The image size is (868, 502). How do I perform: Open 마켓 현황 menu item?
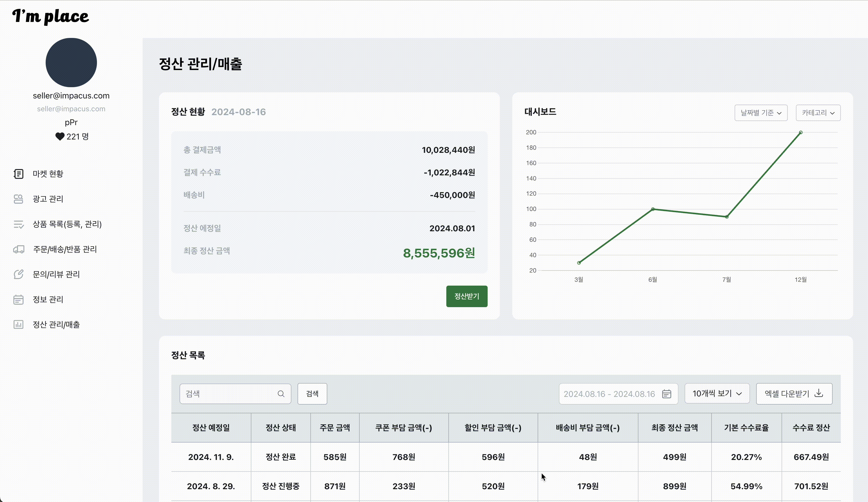pyautogui.click(x=48, y=174)
